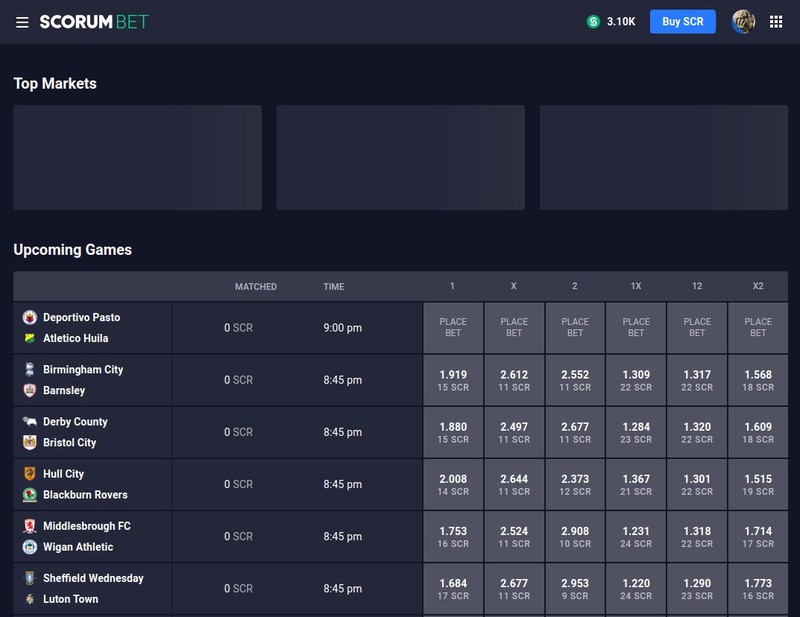
Task: Open the hamburger navigation menu
Action: (22, 22)
